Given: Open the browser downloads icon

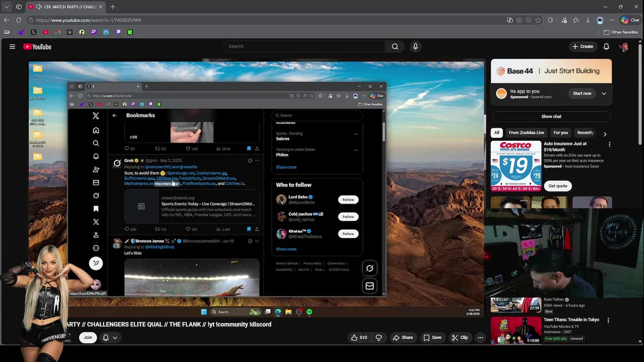Looking at the screenshot, I should pyautogui.click(x=588, y=20).
